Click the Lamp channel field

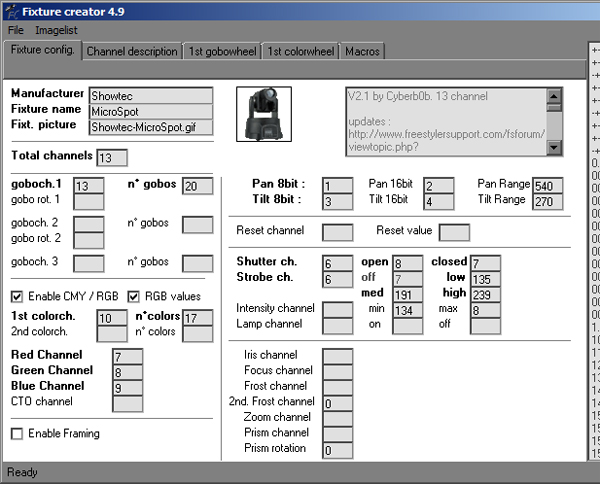[338, 326]
